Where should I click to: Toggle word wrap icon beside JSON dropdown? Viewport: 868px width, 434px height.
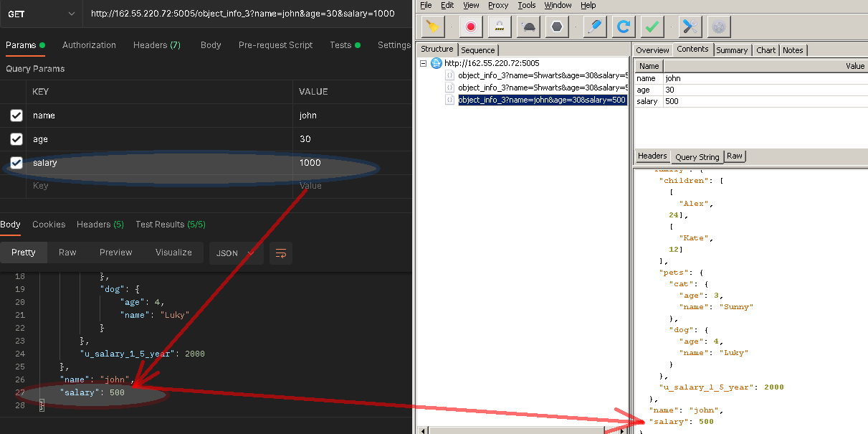coord(281,253)
